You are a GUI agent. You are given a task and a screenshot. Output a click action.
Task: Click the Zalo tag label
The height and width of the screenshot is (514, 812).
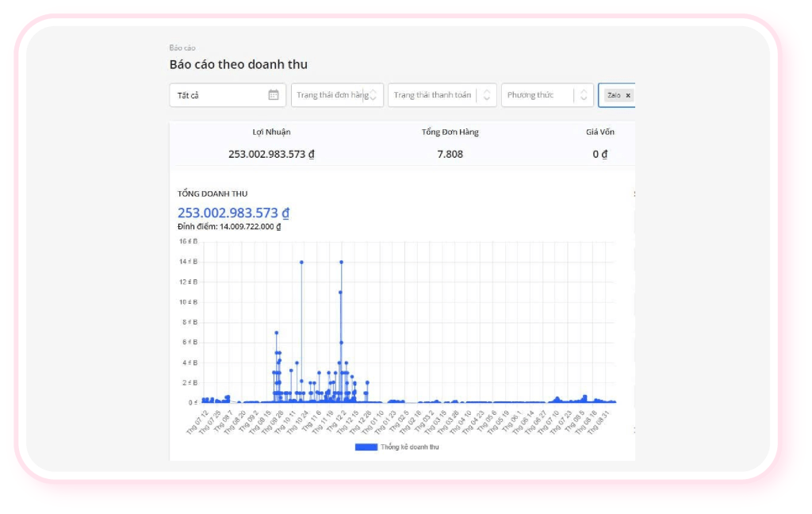(614, 95)
